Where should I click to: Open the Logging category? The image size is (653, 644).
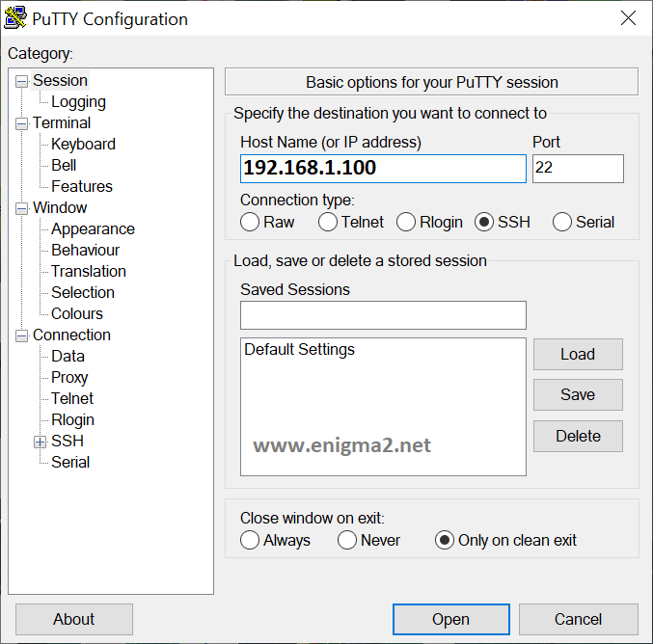78,101
